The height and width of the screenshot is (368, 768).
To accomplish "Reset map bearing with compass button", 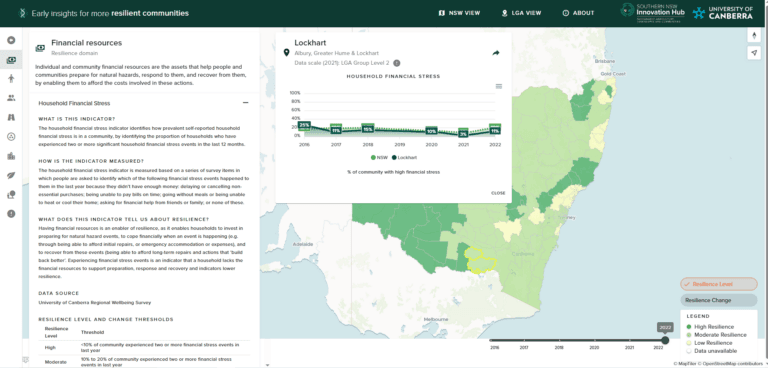I will 754,35.
